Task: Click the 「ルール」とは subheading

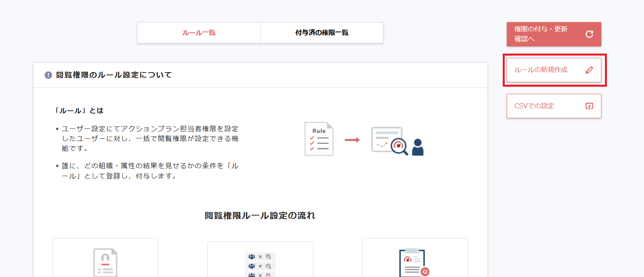Action: [79, 111]
